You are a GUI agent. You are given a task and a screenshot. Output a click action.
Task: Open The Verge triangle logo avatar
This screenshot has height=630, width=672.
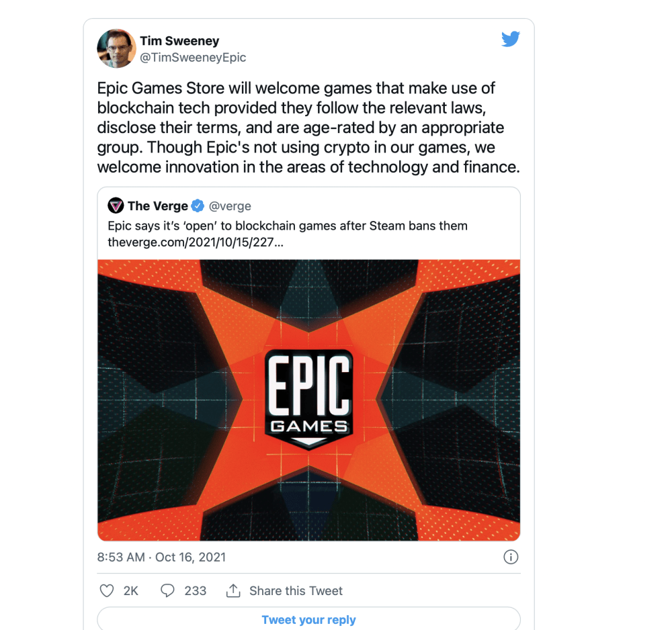click(116, 206)
